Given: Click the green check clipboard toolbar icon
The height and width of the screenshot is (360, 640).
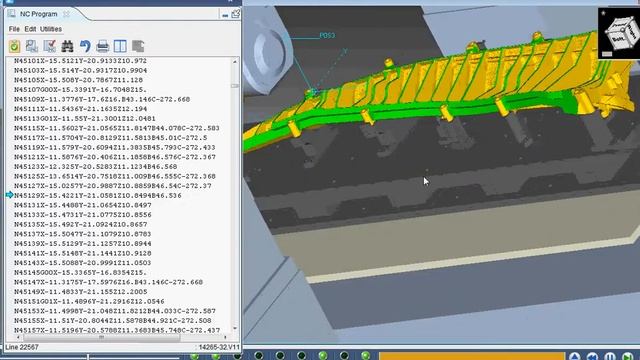Looking at the screenshot, I should [x=14, y=46].
